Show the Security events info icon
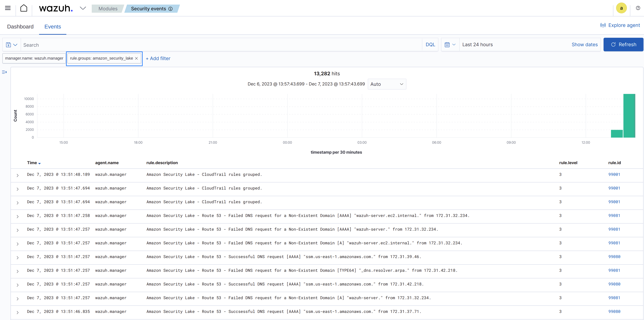 click(x=170, y=9)
